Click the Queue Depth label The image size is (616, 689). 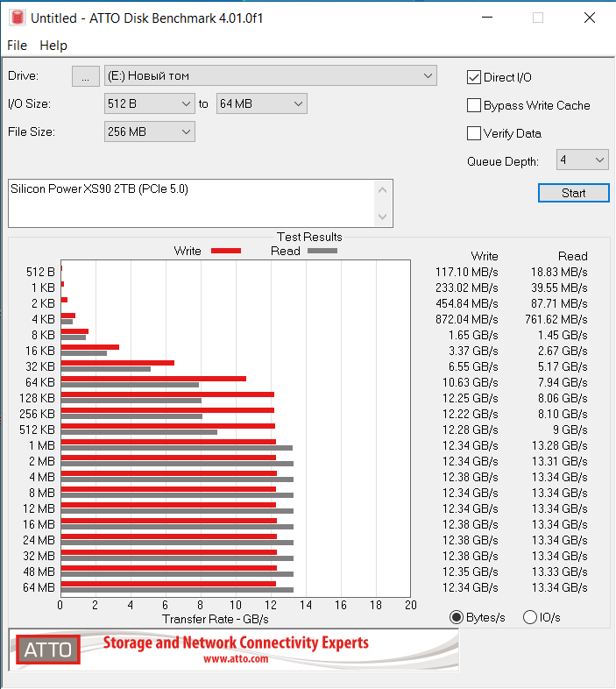coord(503,161)
